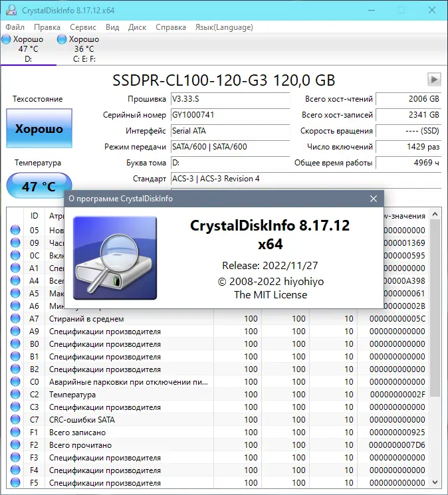Image resolution: width=448 pixels, height=495 pixels.
Task: Click the blue status circle for row C3
Action: click(x=15, y=407)
